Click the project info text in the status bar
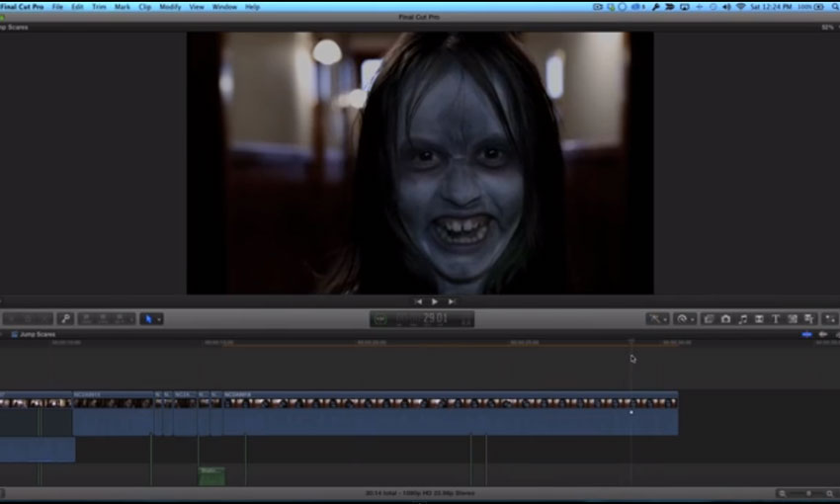 click(419, 493)
